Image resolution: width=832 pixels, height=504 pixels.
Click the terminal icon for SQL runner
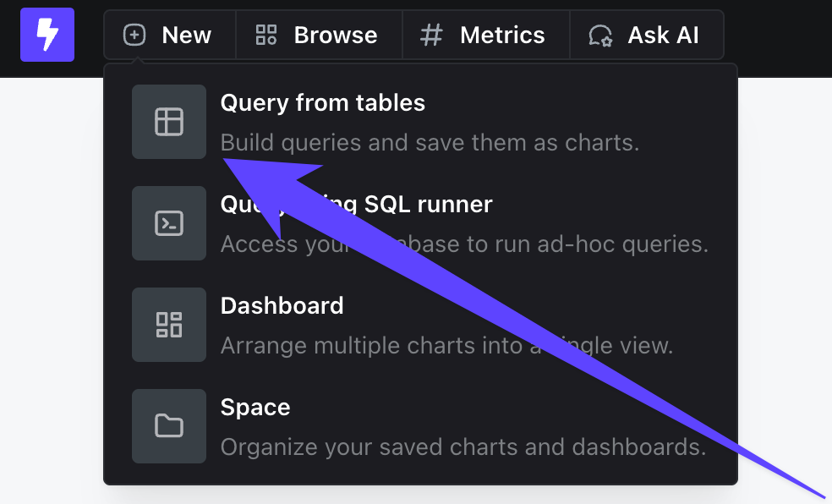(169, 222)
